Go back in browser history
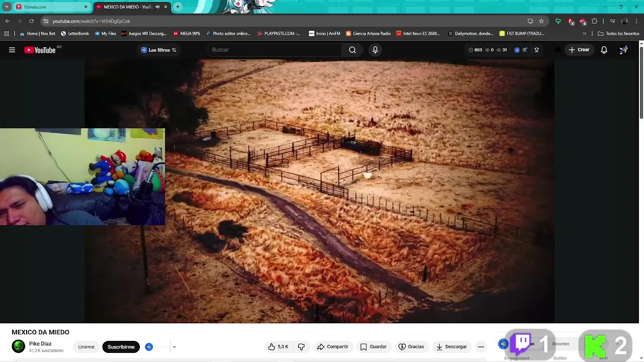Image resolution: width=644 pixels, height=362 pixels. pyautogui.click(x=7, y=21)
